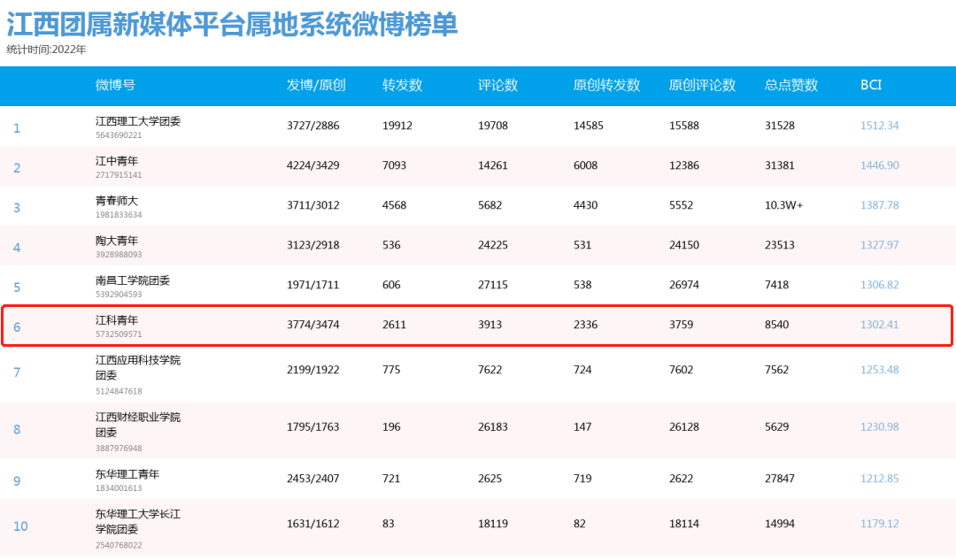Open BCI score 1327.97 link
This screenshot has height=560, width=956.
point(879,245)
